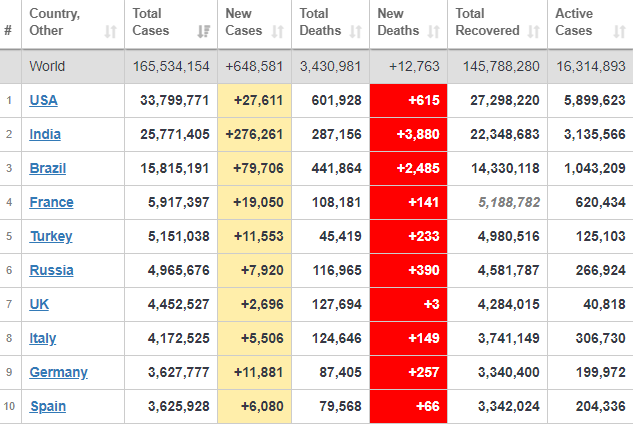Open the Turkey country link
This screenshot has width=633, height=424.
point(51,236)
